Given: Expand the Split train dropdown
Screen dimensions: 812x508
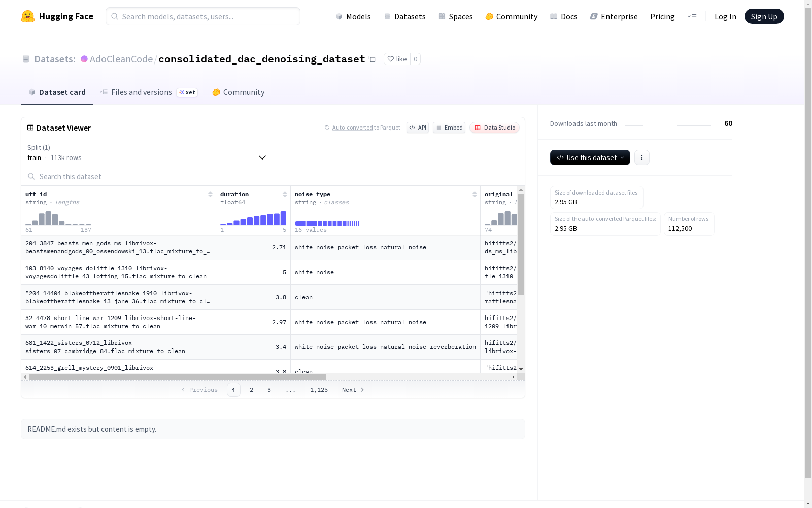Looking at the screenshot, I should (x=147, y=152).
